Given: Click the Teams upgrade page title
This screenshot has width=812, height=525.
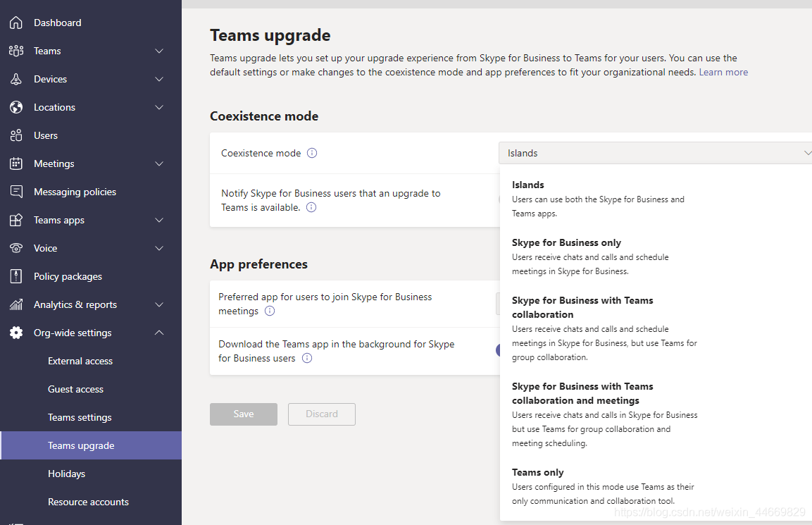Looking at the screenshot, I should [270, 35].
